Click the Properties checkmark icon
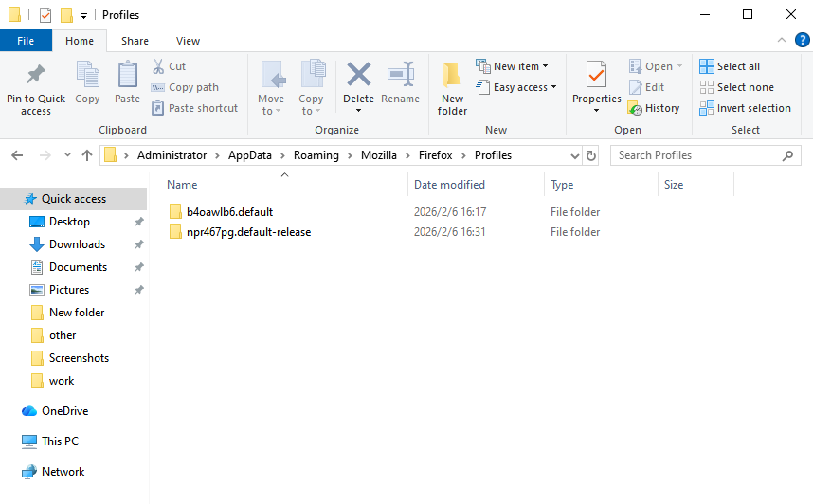 tap(596, 74)
